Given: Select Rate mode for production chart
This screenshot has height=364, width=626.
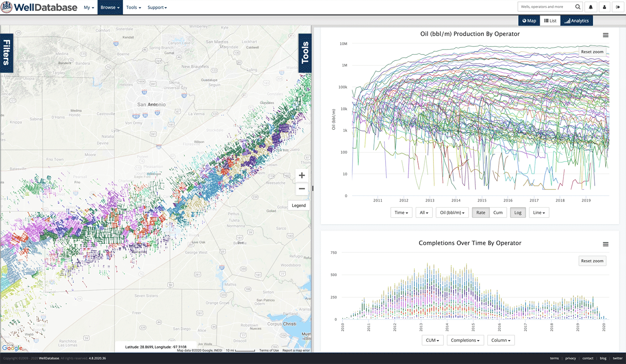Looking at the screenshot, I should coord(480,212).
